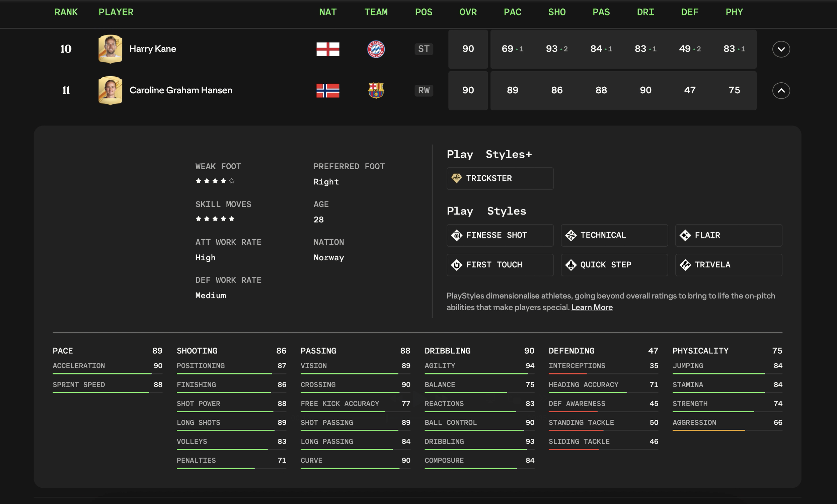Screen dimensions: 837x504
Task: Click the Sprint Speed stat bar
Action: pos(107,393)
